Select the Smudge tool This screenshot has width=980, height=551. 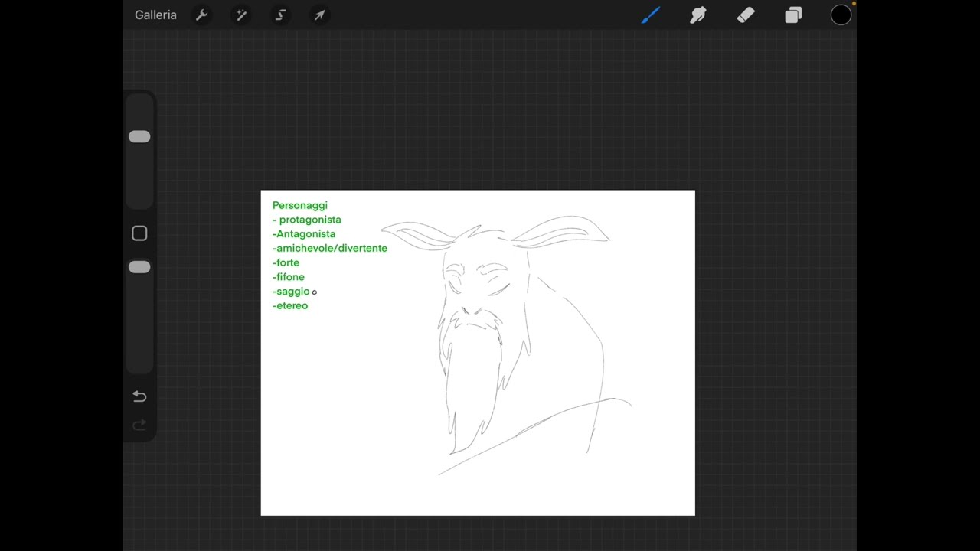point(698,15)
